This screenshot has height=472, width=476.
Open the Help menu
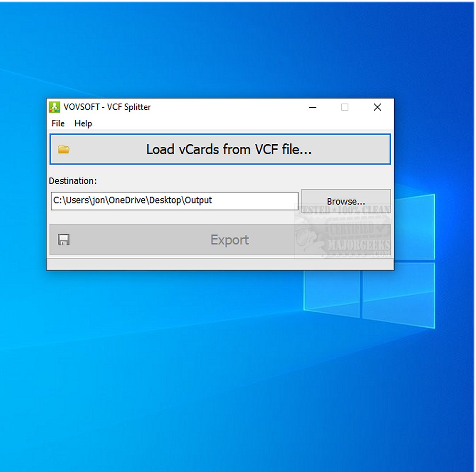coord(83,123)
